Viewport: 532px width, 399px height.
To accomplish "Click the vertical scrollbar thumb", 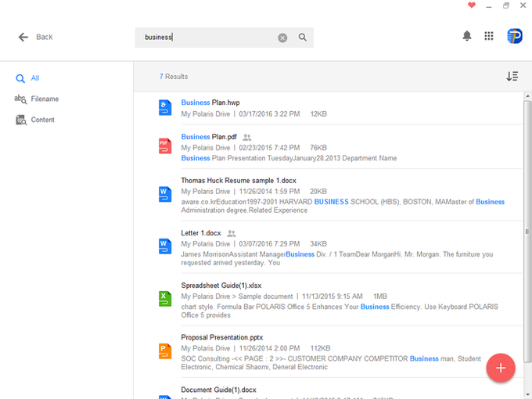I will point(527,232).
